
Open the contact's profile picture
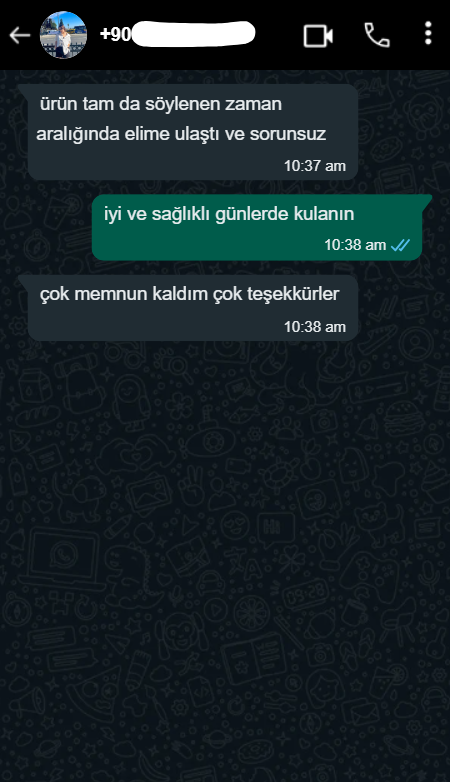63,35
